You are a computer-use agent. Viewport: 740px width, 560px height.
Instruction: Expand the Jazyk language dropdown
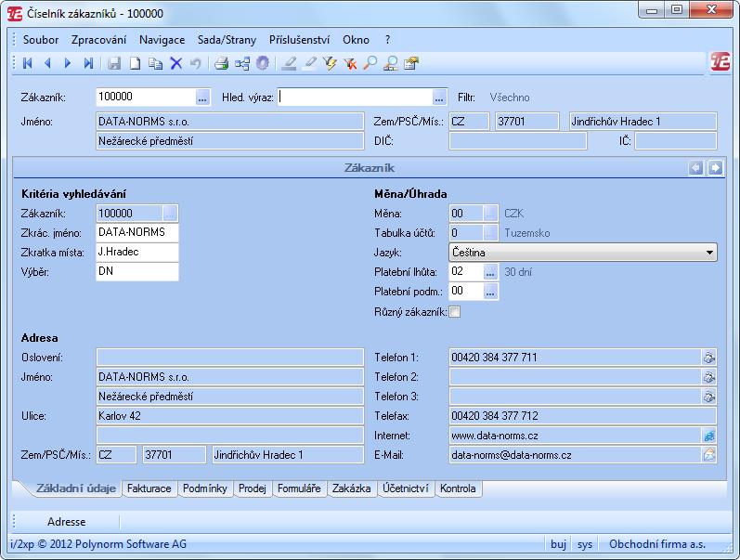(x=709, y=253)
